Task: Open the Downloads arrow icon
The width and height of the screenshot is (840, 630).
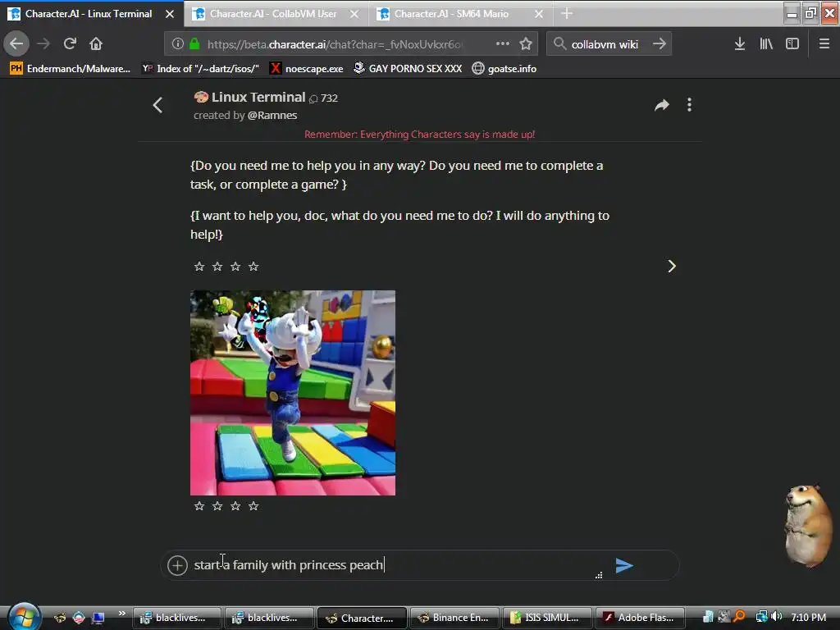Action: click(x=740, y=44)
